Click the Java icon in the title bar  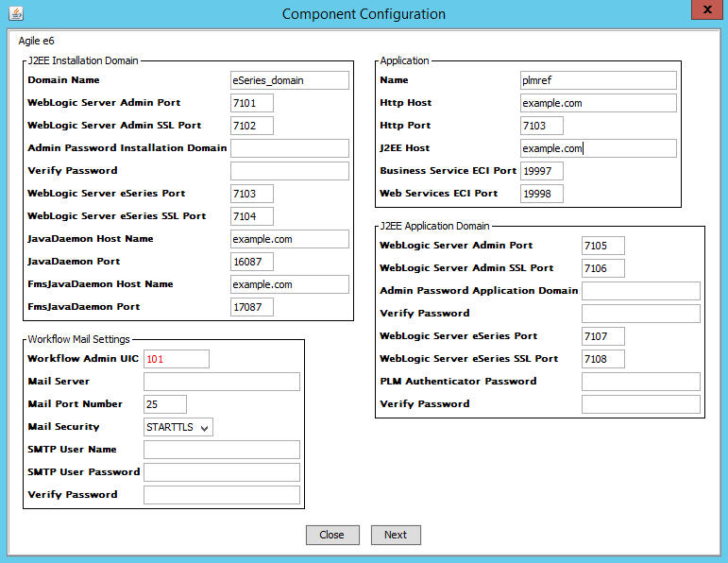point(16,13)
